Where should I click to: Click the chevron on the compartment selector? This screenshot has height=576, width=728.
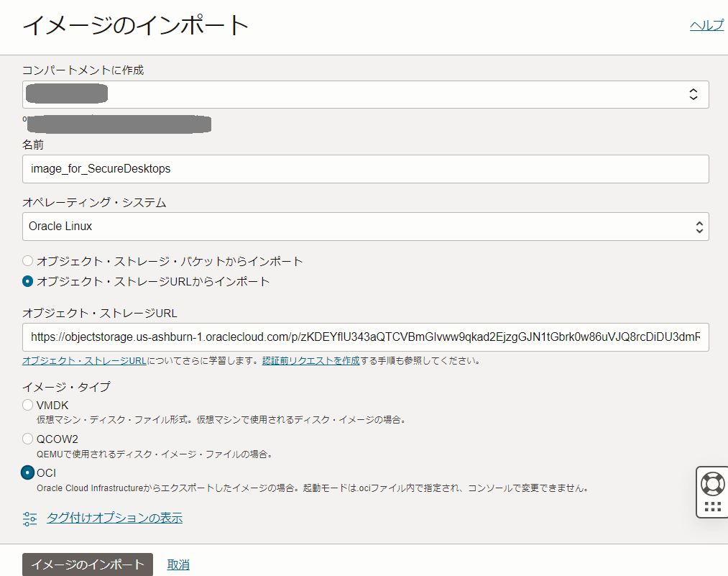(692, 93)
